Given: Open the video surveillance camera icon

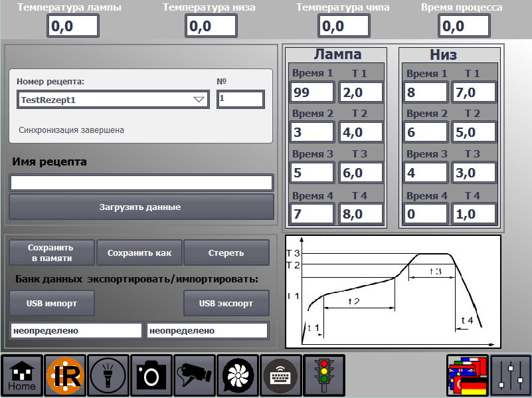Looking at the screenshot, I should 195,375.
